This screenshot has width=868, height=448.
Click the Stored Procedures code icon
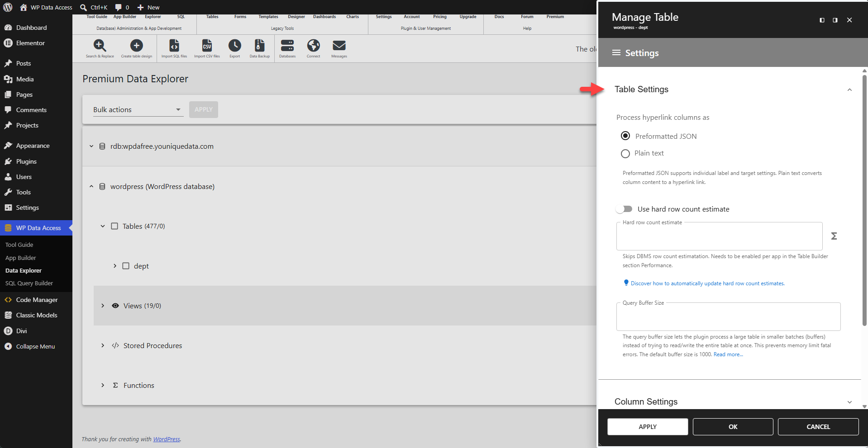point(115,345)
